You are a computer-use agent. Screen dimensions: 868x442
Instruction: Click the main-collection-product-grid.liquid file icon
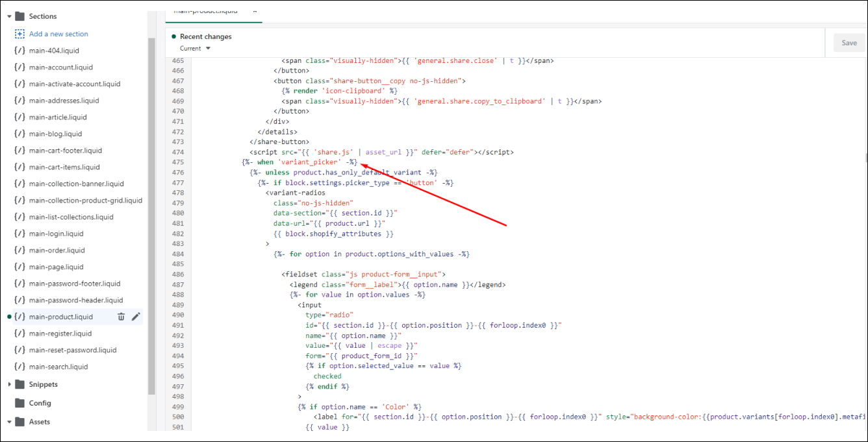(19, 201)
